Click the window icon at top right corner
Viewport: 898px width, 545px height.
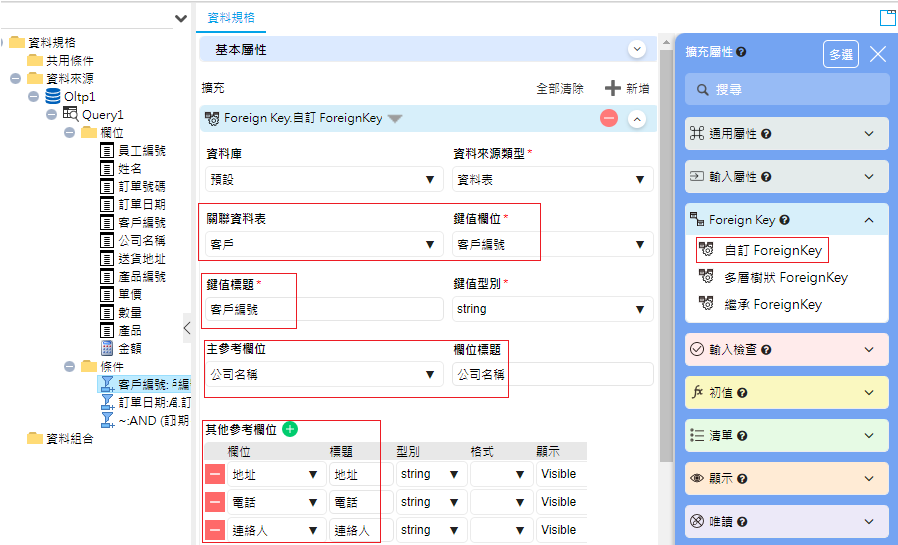[x=888, y=18]
